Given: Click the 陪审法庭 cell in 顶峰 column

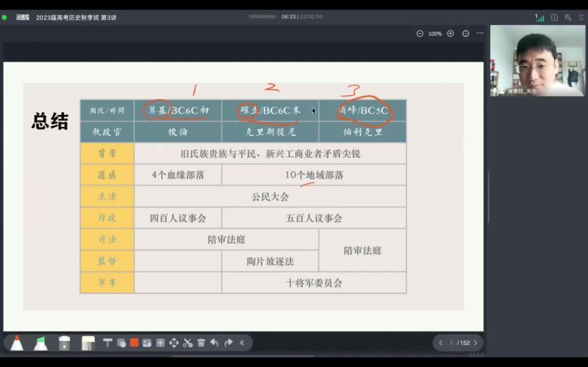Looking at the screenshot, I should 362,250.
